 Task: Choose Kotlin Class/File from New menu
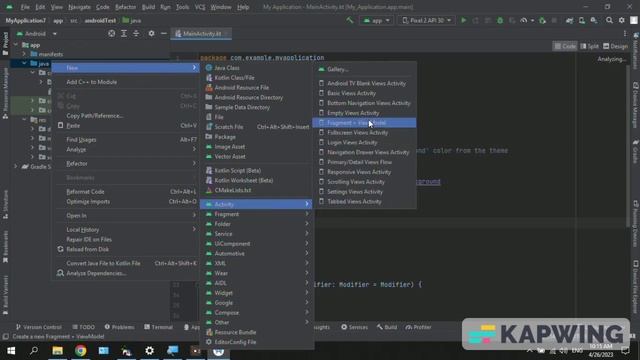[257, 78]
